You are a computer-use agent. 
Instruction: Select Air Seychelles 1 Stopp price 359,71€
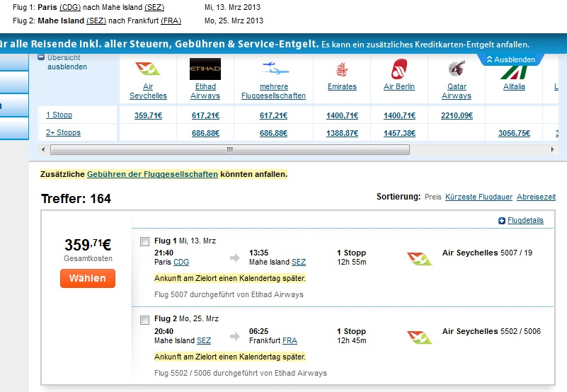point(148,115)
